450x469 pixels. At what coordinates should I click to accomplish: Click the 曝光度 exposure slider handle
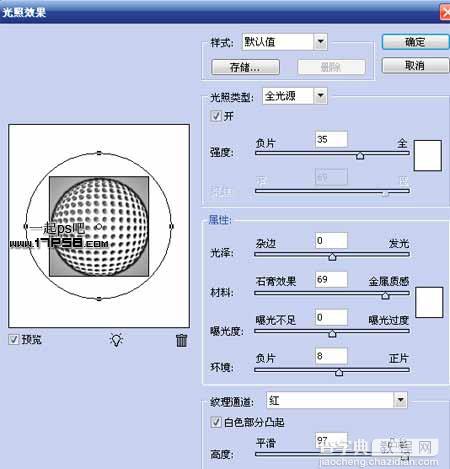(332, 333)
